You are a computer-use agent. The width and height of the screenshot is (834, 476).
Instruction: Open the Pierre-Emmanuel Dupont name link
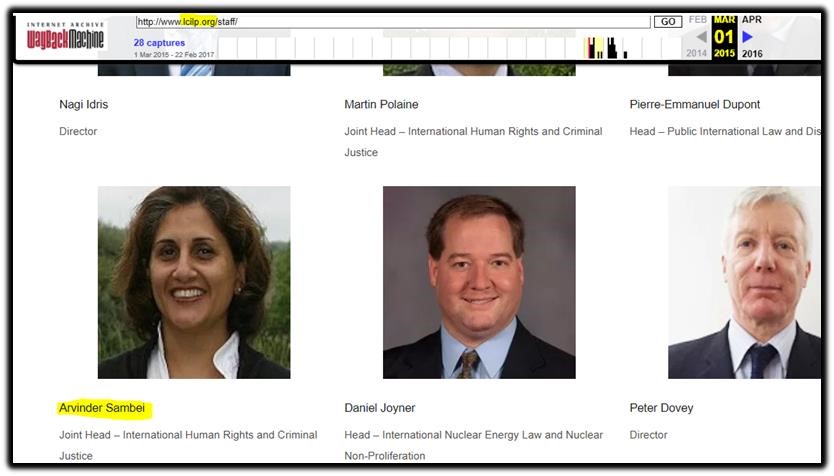point(695,104)
